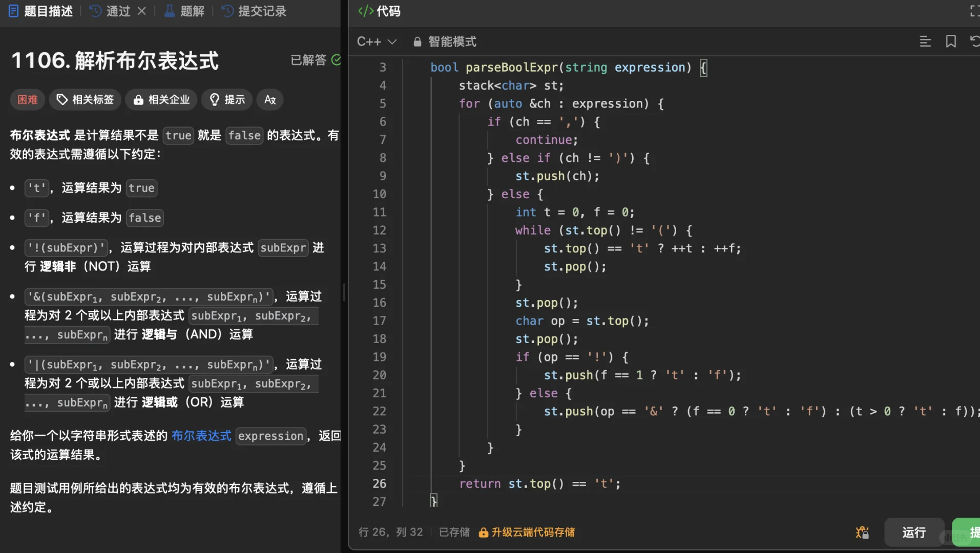
Task: Toggle 智能模式 smart mode
Action: coord(445,41)
